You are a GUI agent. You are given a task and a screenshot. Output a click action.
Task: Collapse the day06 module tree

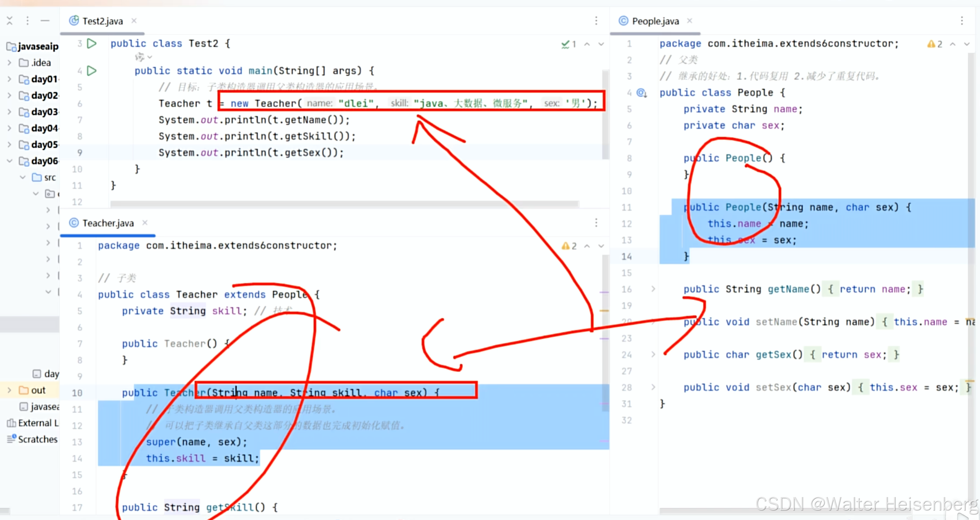[x=9, y=161]
